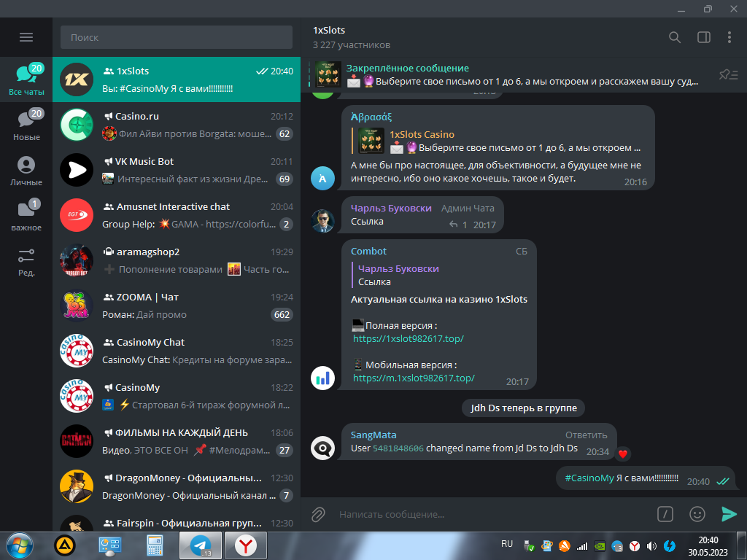Open the network signal tray icon
This screenshot has height=560, width=747.
pos(582,546)
